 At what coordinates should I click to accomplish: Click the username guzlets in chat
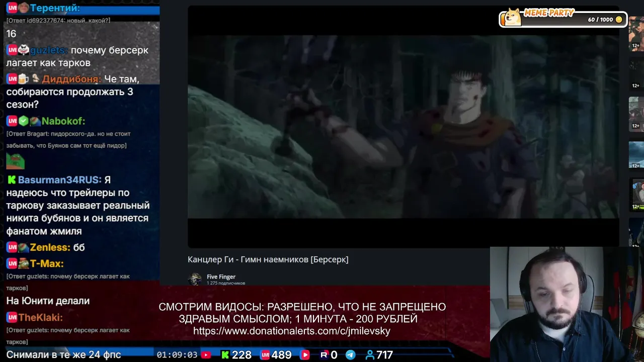click(49, 50)
